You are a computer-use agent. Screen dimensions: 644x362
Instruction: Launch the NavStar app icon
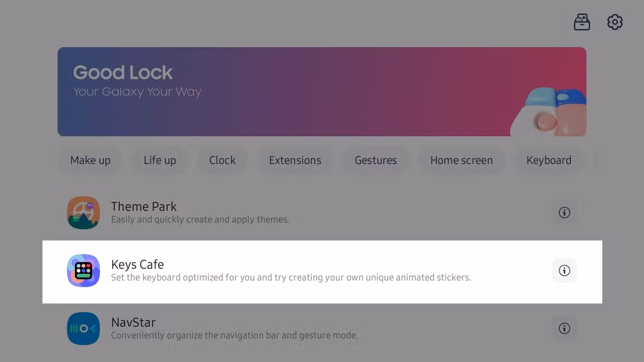tap(84, 328)
